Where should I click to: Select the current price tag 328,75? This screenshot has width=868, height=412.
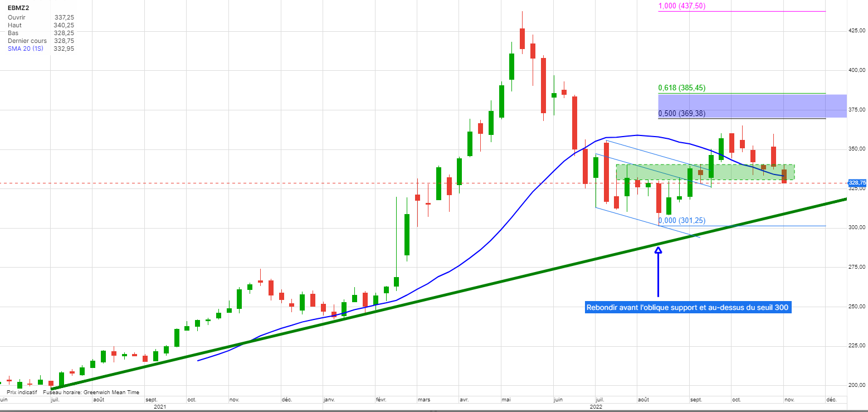click(x=857, y=183)
